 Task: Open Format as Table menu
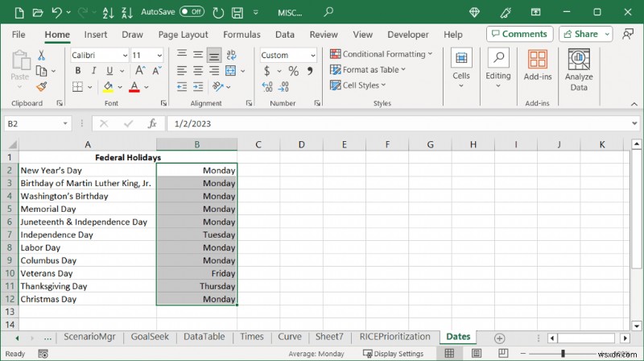click(x=368, y=69)
